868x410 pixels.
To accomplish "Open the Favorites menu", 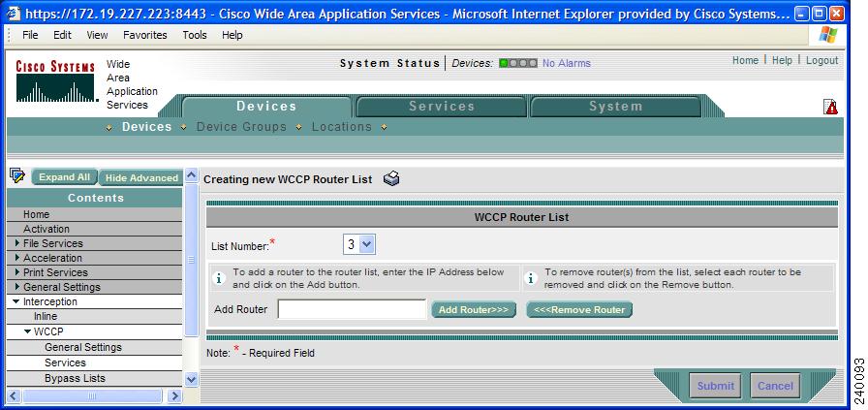I will coord(145,35).
